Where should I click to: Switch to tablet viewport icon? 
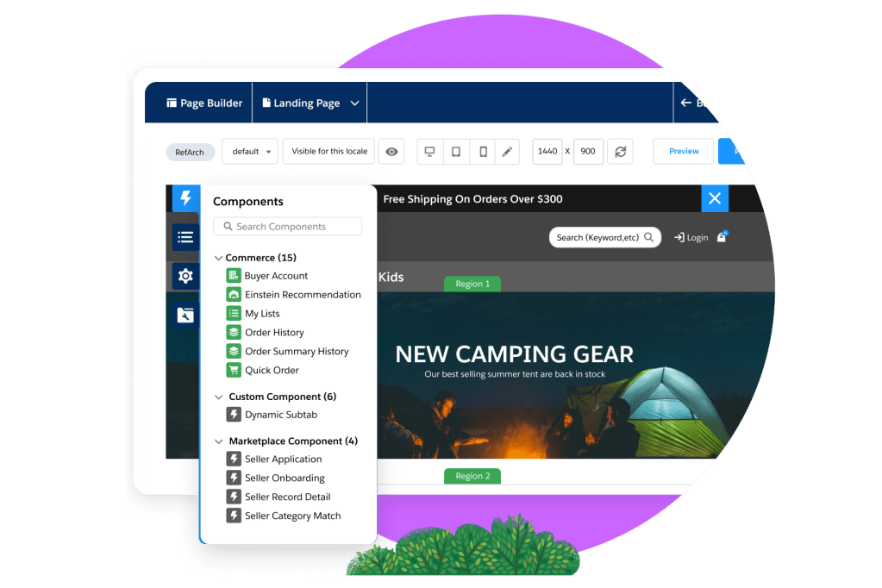click(x=456, y=152)
